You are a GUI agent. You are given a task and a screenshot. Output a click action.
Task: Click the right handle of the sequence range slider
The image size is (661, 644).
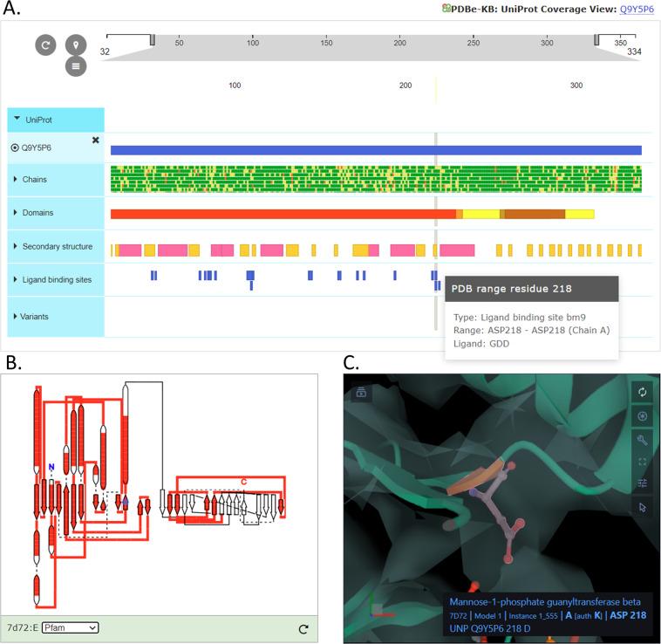596,39
